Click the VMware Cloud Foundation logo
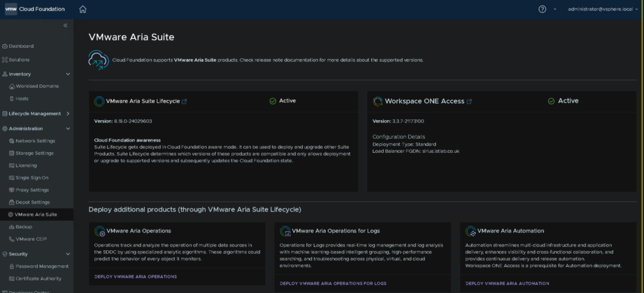The image size is (644, 293). (x=11, y=9)
